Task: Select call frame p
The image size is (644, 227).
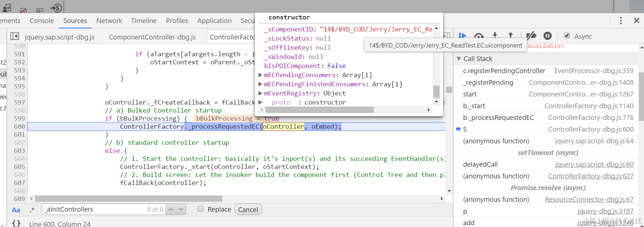Action: (547, 211)
